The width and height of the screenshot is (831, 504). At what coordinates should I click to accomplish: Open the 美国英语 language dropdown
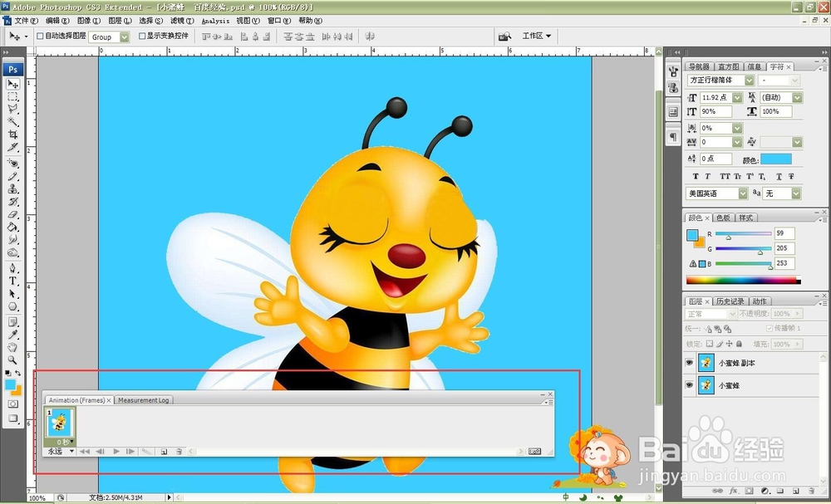pos(743,193)
